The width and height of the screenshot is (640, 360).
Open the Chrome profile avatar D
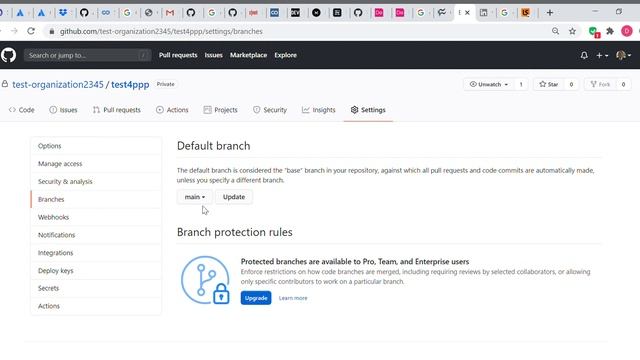click(627, 31)
